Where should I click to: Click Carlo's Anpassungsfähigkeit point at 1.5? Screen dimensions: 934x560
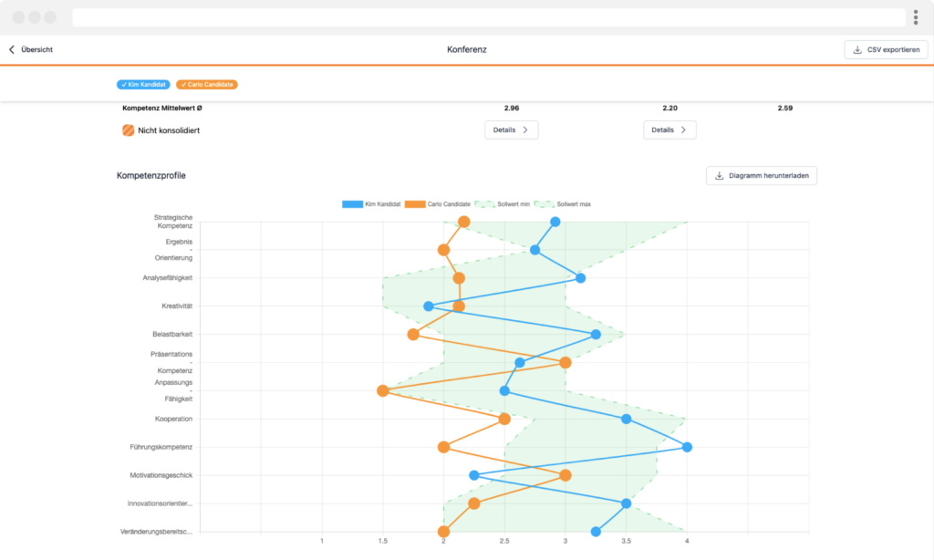pos(383,390)
